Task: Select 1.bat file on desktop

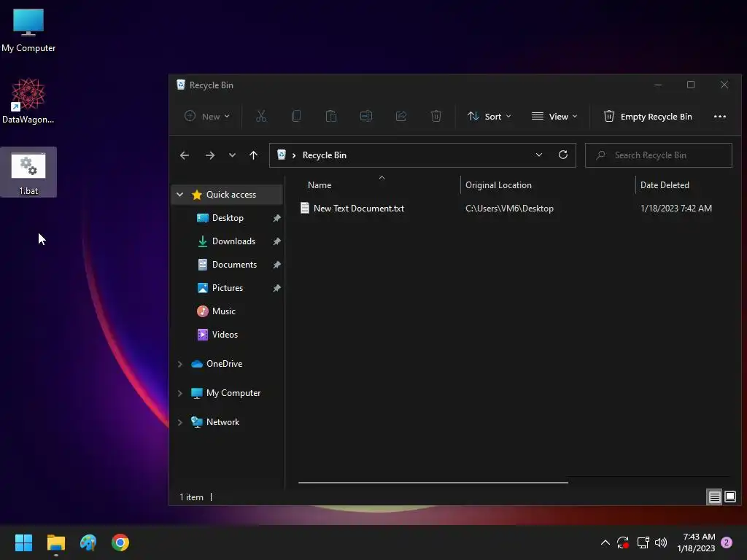Action: coord(28,172)
